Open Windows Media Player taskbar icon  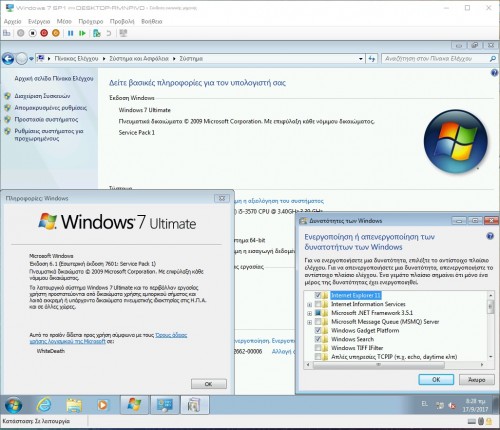[x=102, y=405]
